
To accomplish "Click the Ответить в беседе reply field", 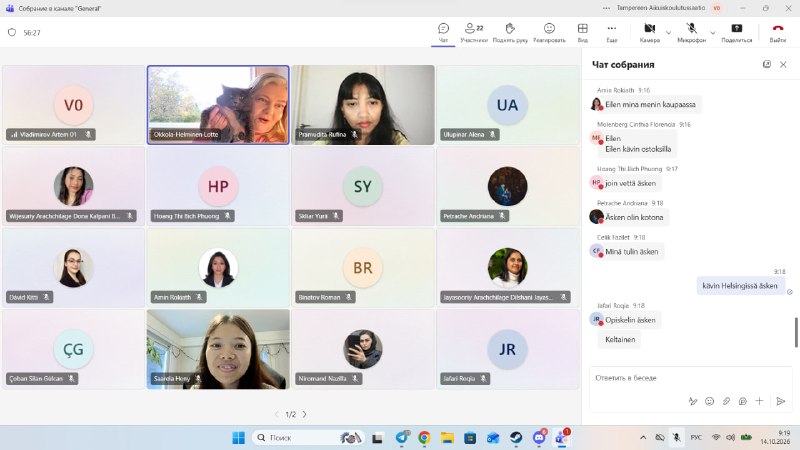I will pos(690,378).
